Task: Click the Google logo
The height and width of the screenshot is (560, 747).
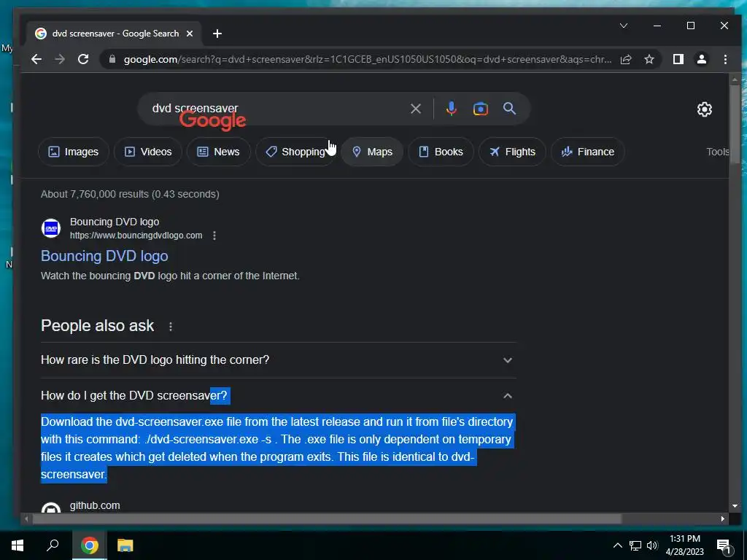Action: (212, 120)
